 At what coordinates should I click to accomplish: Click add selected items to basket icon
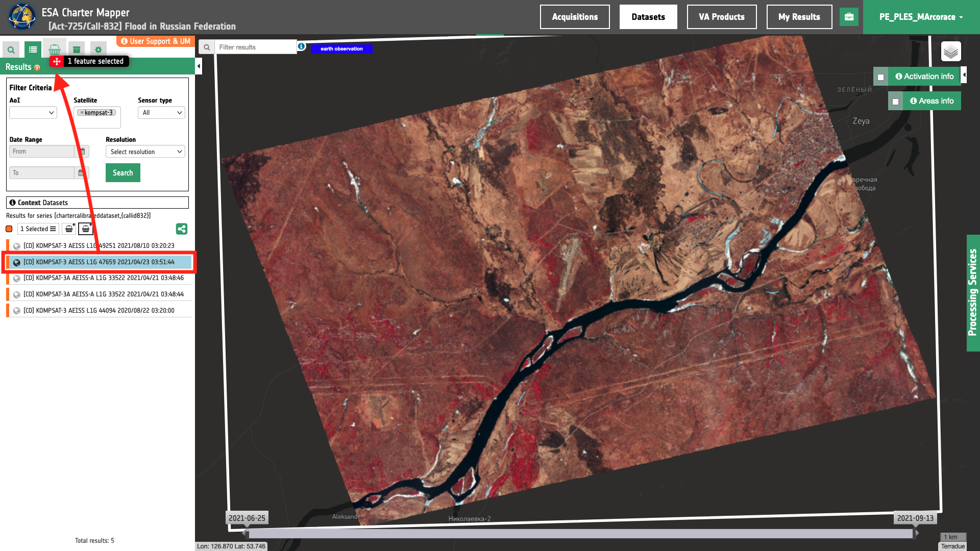tap(69, 229)
